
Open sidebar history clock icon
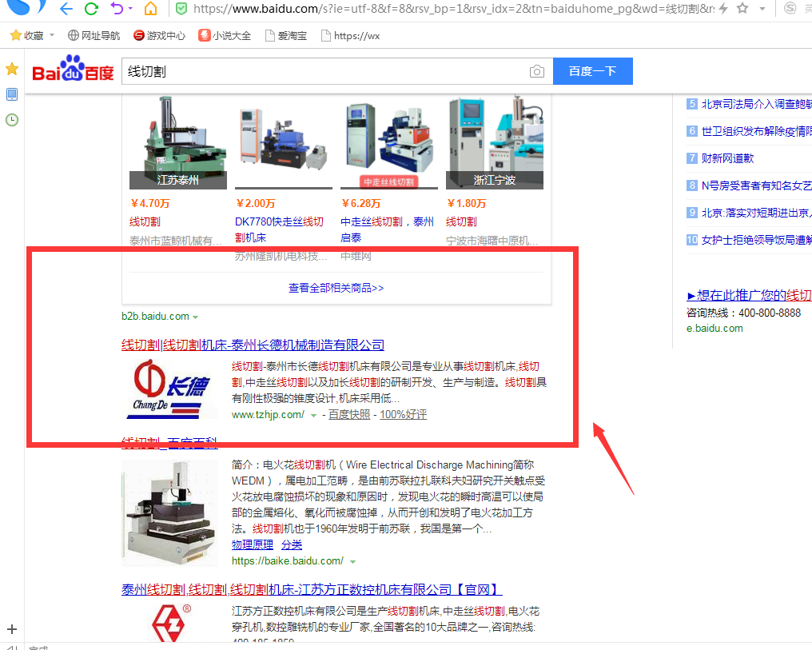pos(12,120)
